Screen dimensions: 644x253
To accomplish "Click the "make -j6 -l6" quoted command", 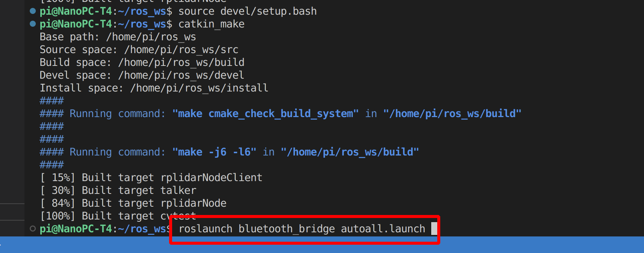I will tap(214, 152).
